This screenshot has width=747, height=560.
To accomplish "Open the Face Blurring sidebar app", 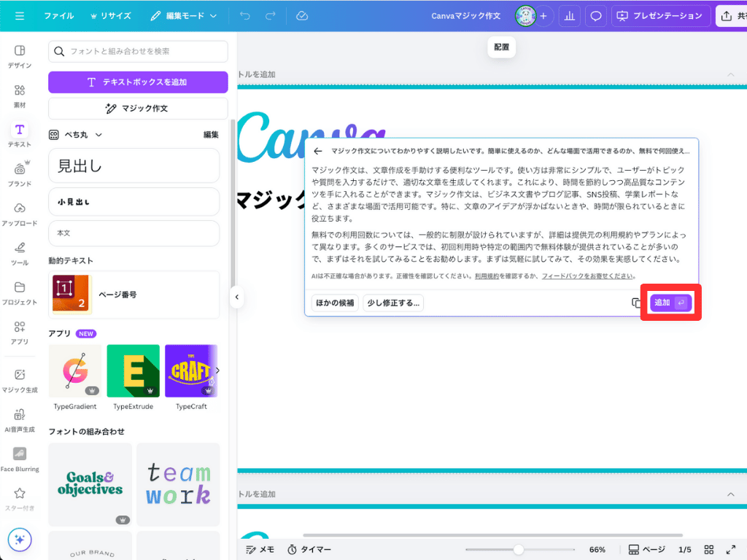I will 20,460.
